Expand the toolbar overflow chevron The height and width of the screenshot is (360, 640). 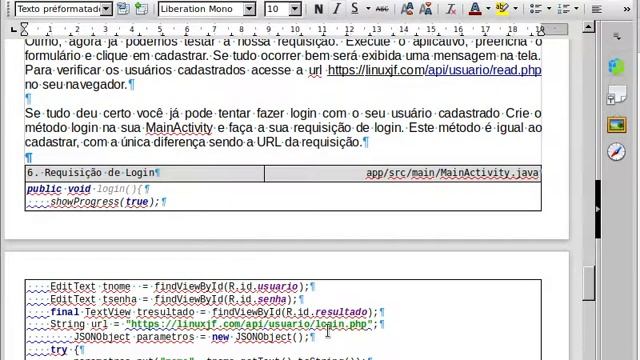click(x=627, y=9)
